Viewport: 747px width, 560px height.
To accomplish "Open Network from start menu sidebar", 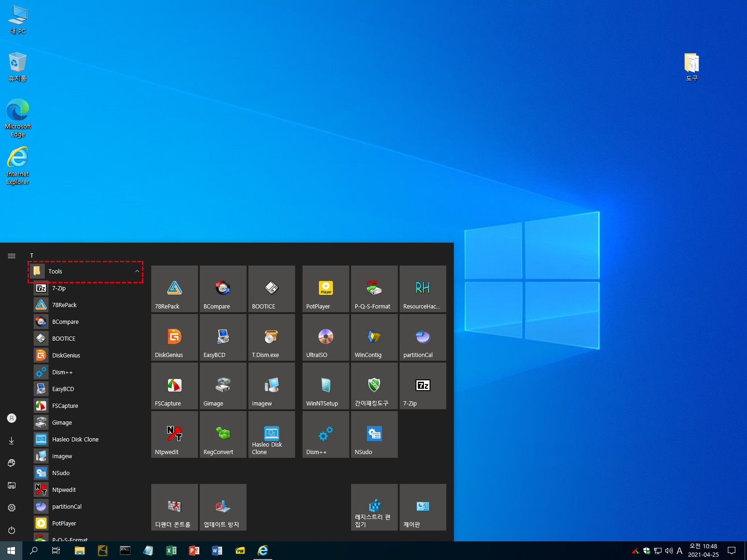I will click(12, 463).
